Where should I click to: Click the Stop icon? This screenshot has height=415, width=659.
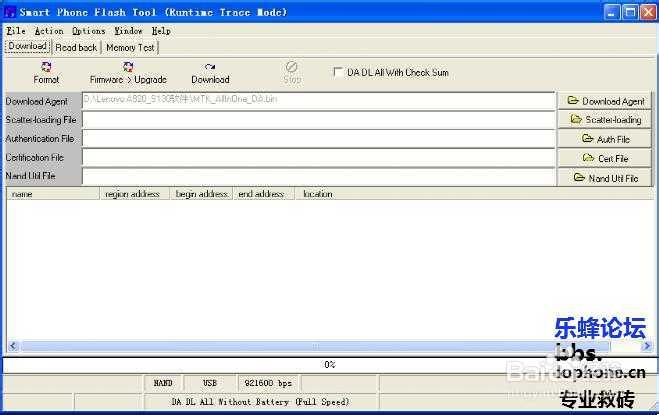pos(292,67)
